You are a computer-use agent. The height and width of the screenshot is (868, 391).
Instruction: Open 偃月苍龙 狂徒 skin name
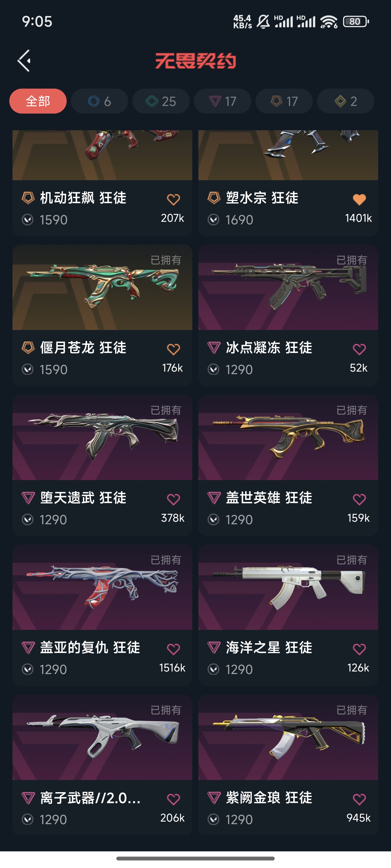click(83, 348)
